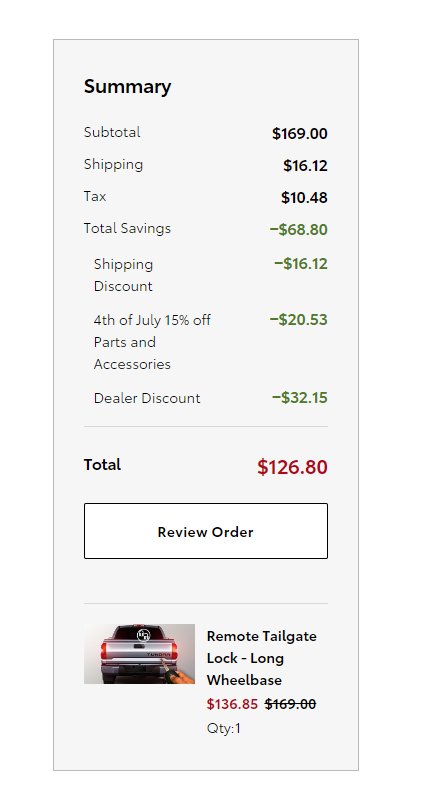The height and width of the screenshot is (793, 430).
Task: Click the Qty:1 text
Action: pyautogui.click(x=224, y=728)
